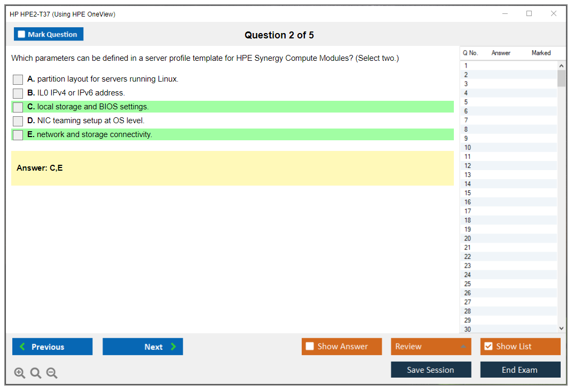
Task: Click the Save Session button
Action: coord(431,370)
